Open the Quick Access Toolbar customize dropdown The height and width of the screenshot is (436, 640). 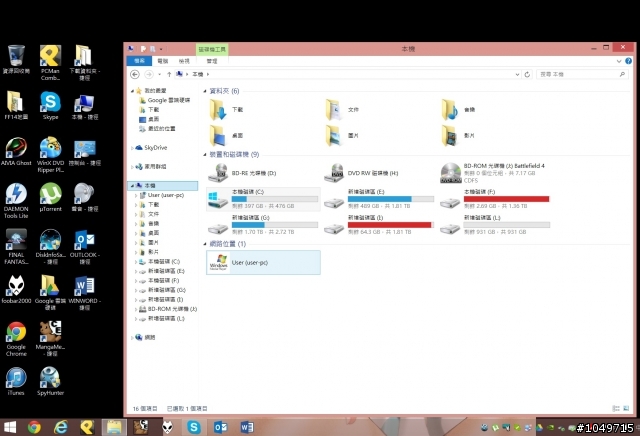(x=161, y=49)
